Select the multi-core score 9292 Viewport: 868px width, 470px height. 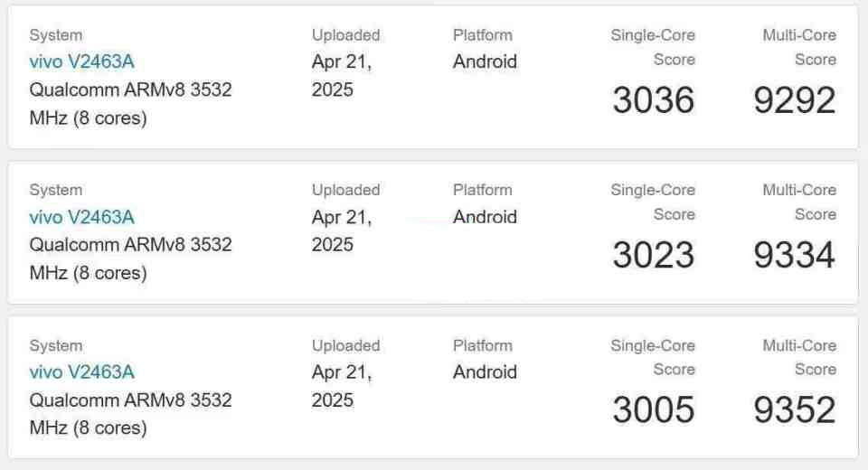tap(795, 100)
